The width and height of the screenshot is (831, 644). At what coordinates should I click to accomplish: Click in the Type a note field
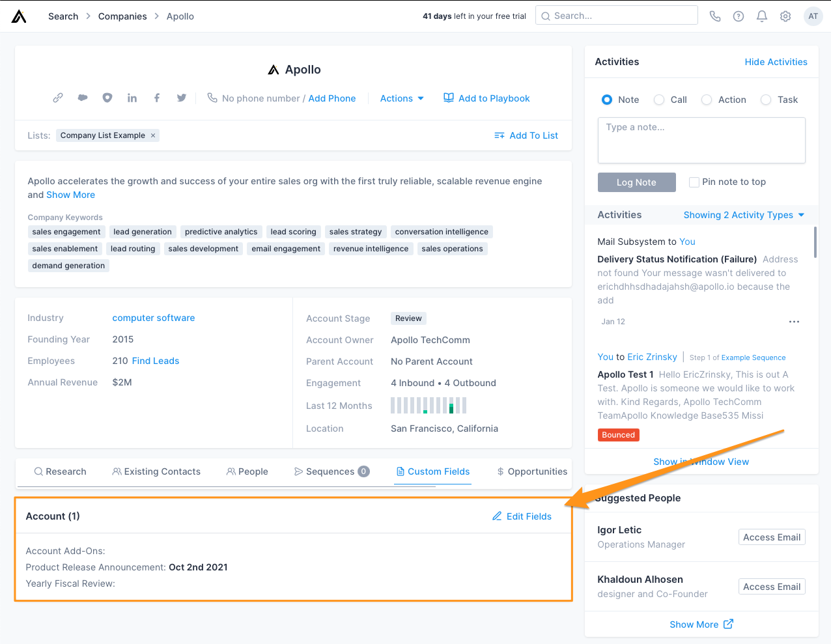[x=701, y=140]
